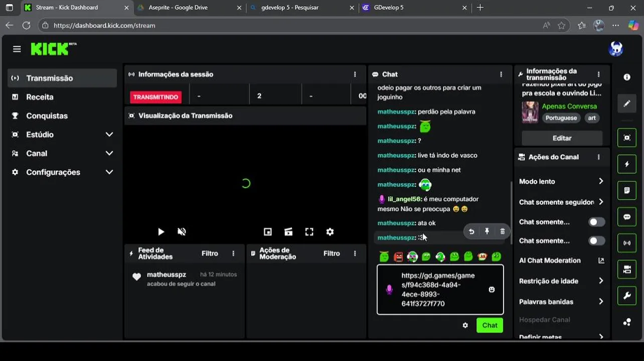Toggle the Chat somente switch below Chat somente seguidores
The image size is (644, 361).
pyautogui.click(x=596, y=222)
